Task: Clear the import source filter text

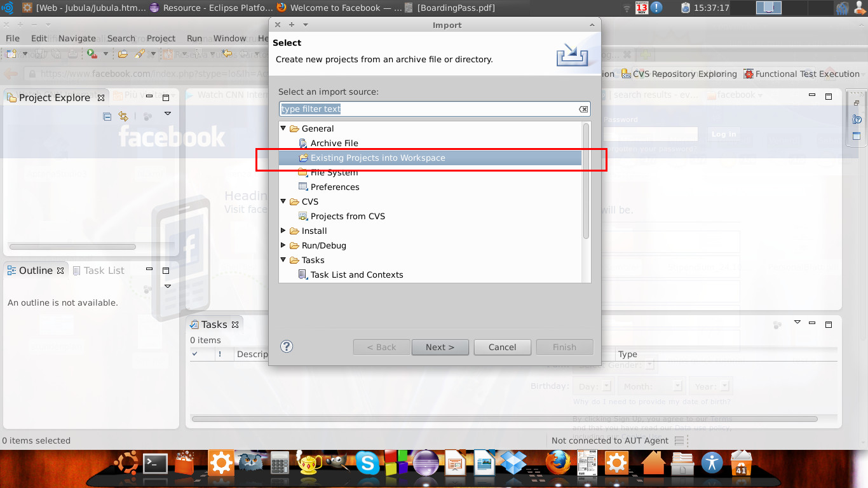Action: [x=583, y=109]
